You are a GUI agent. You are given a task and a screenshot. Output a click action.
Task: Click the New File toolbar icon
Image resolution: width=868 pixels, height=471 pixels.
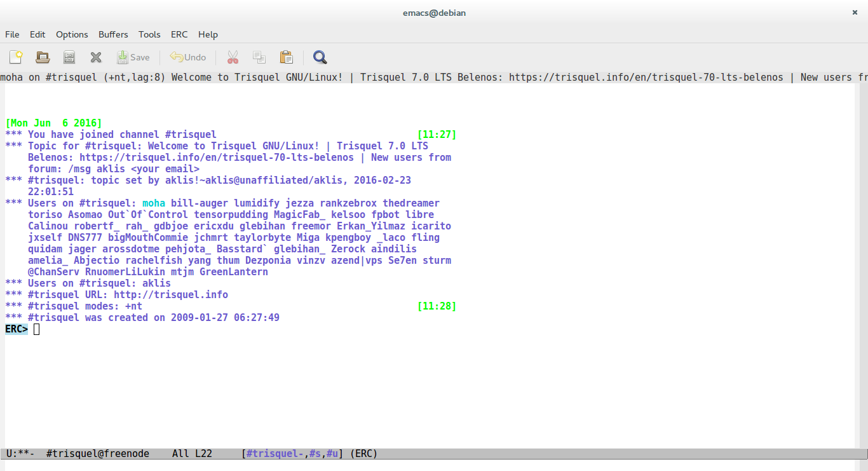pos(16,57)
